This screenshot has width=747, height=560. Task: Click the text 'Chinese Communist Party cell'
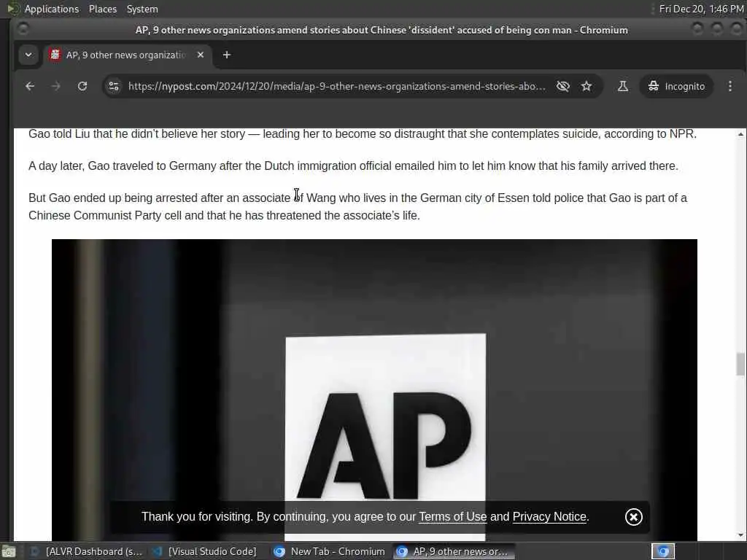pyautogui.click(x=105, y=215)
